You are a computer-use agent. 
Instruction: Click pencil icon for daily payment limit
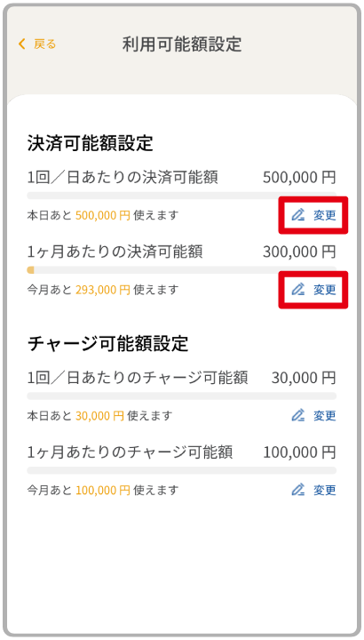point(298,215)
